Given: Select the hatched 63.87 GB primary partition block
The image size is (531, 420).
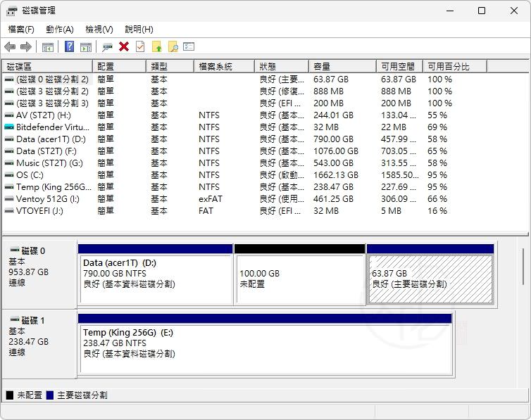Looking at the screenshot, I should (x=430, y=274).
